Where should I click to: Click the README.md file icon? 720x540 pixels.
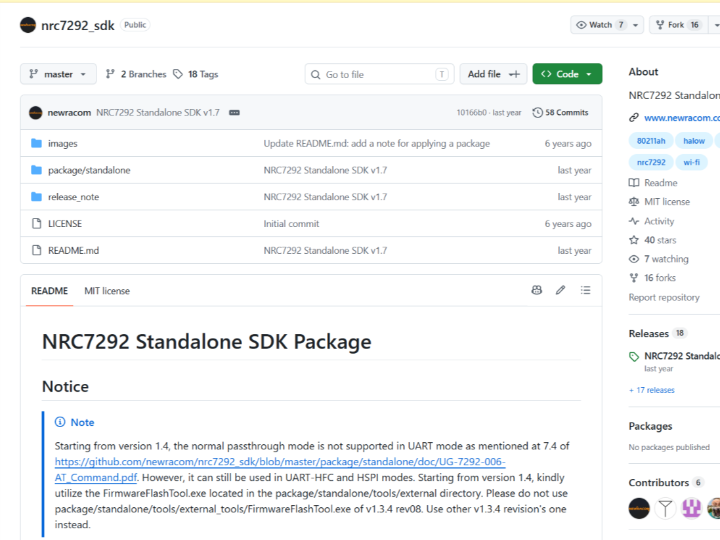pos(36,250)
